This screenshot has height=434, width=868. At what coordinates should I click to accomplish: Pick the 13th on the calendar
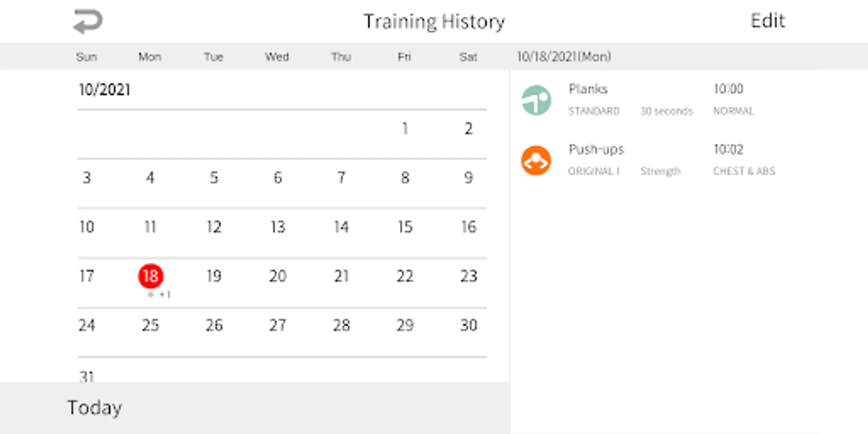[x=277, y=227]
